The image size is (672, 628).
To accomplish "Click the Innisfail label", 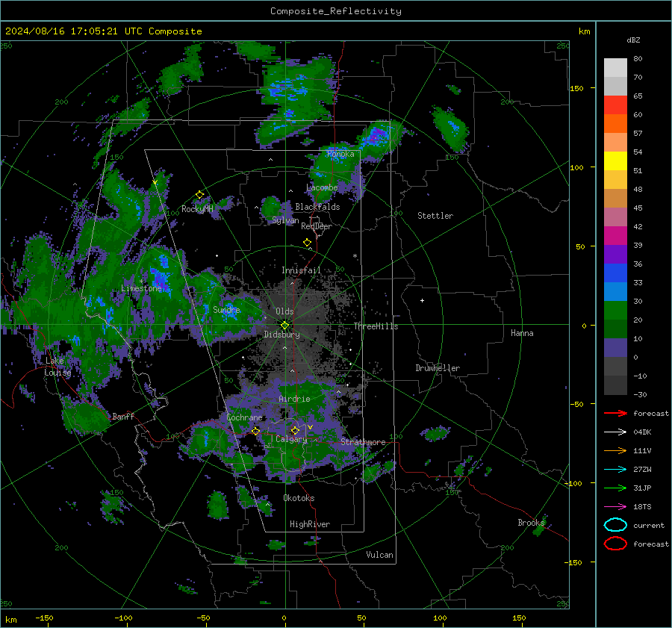I will pos(301,270).
